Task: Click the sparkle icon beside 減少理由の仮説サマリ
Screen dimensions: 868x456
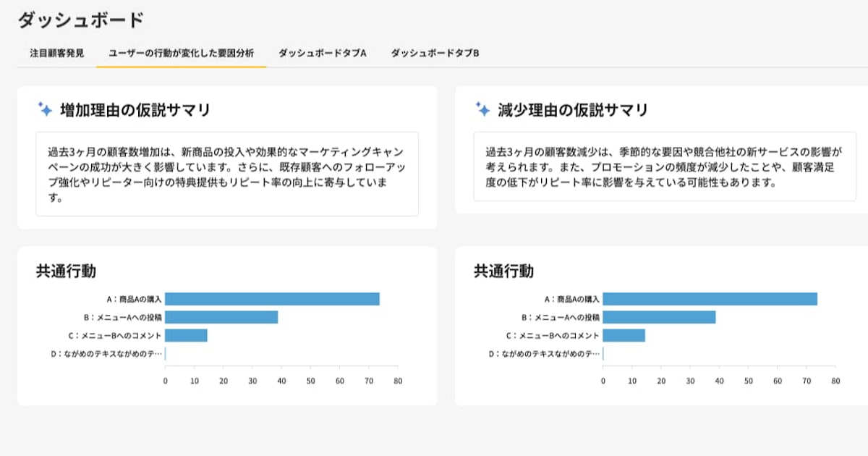Action: pos(482,110)
